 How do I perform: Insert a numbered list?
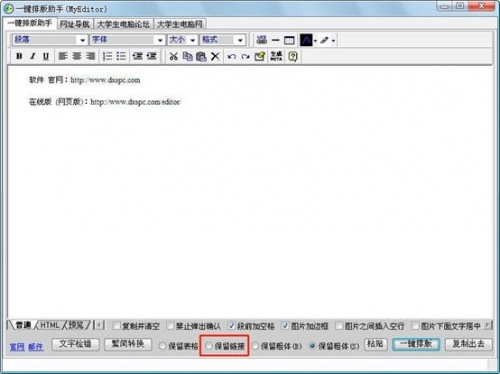[107, 56]
